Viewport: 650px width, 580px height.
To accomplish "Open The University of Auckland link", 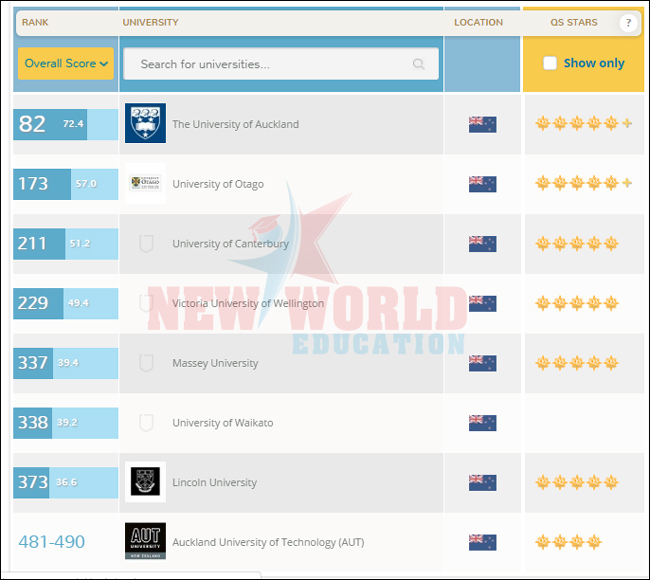I will [235, 124].
